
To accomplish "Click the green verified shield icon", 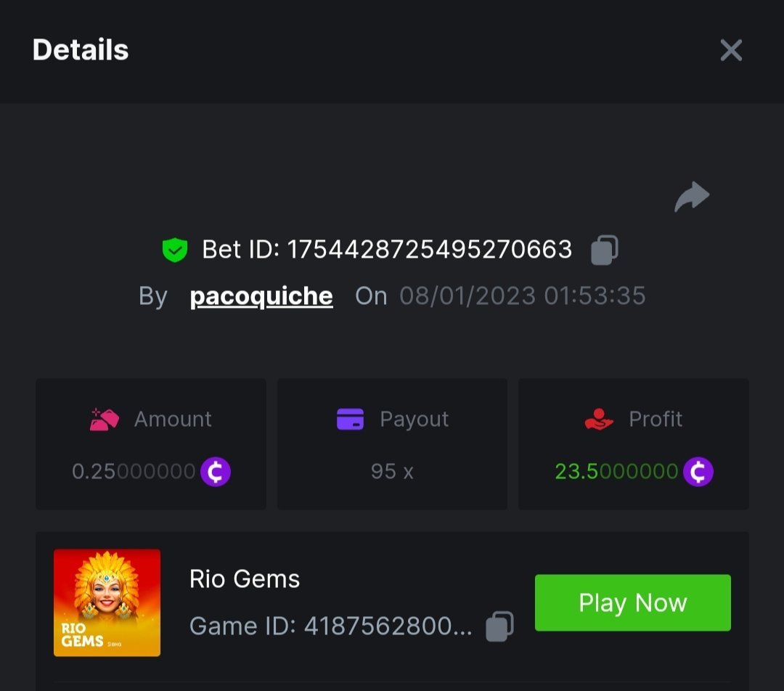I will pos(175,250).
